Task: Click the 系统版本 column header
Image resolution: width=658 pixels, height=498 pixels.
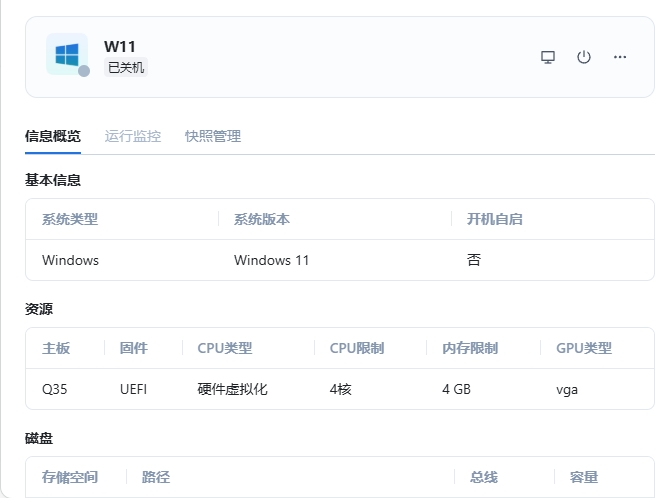Action: (262, 219)
